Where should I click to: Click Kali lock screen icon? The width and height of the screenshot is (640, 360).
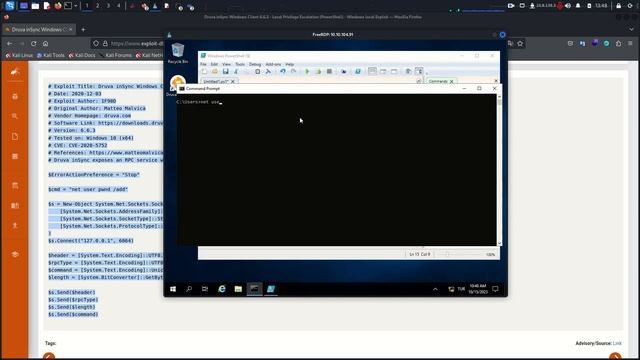click(619, 6)
